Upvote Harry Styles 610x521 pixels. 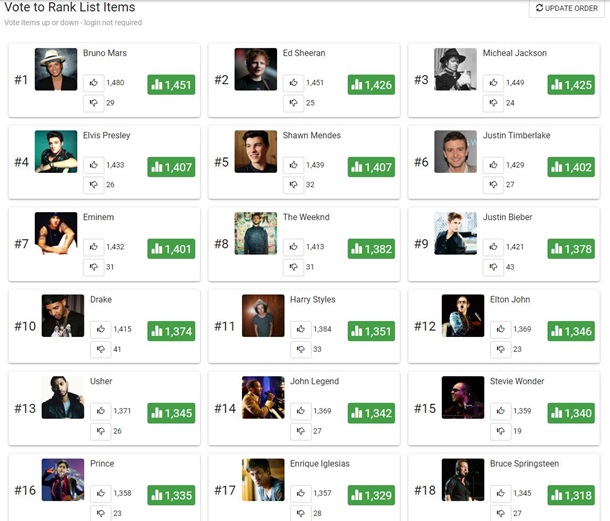[300, 329]
